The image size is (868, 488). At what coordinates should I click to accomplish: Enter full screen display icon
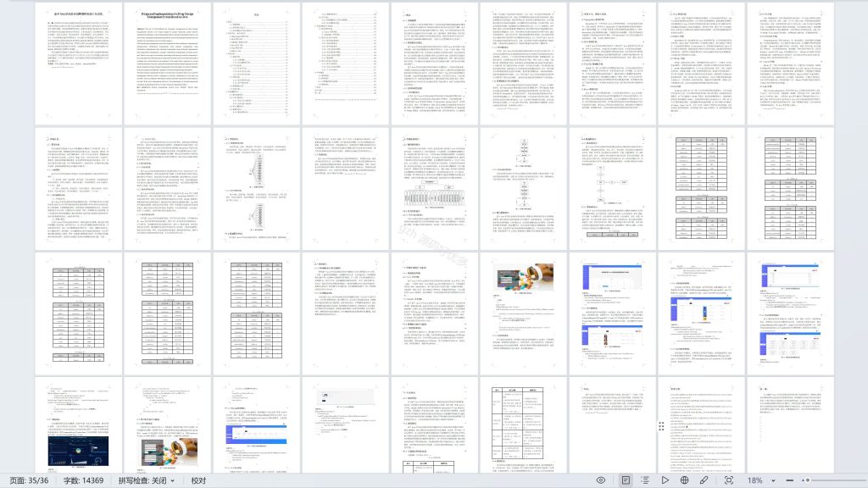coord(728,480)
